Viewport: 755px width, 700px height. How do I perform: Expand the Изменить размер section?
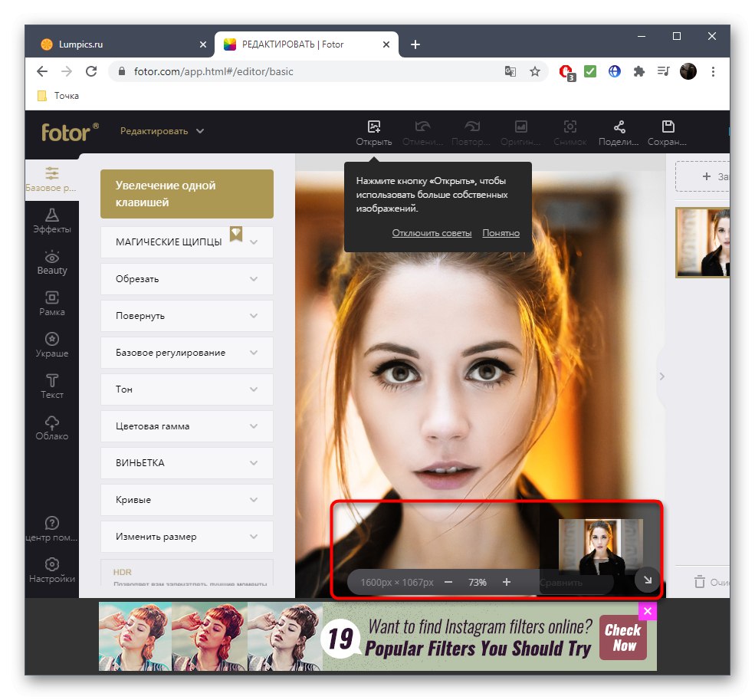pyautogui.click(x=187, y=537)
